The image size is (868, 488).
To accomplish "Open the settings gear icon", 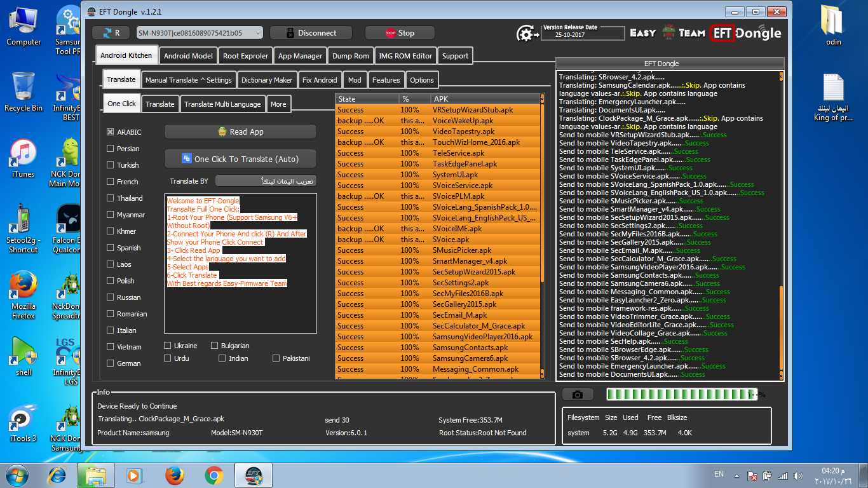I will (x=525, y=33).
